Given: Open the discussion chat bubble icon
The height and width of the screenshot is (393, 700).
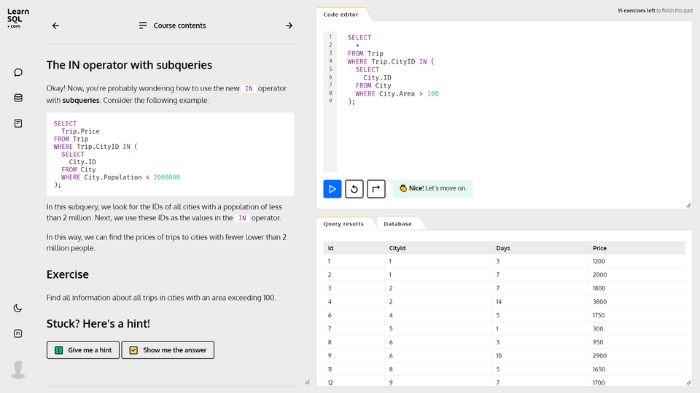Looking at the screenshot, I should point(18,72).
